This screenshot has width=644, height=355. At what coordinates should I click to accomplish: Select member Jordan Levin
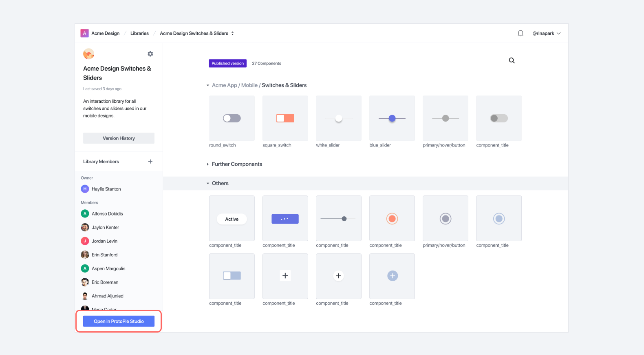(104, 241)
